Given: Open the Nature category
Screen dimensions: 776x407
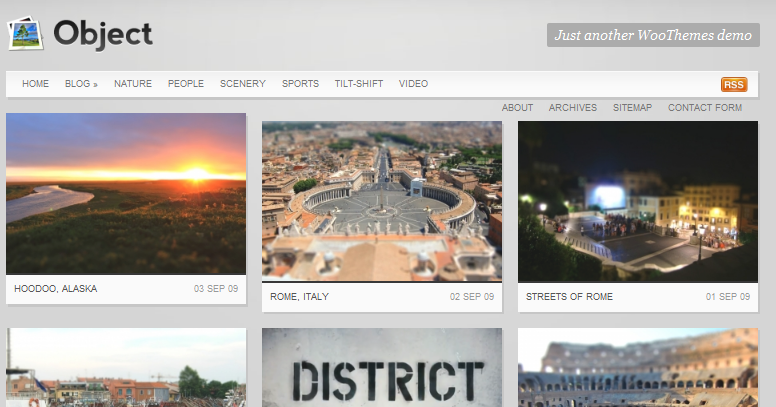Looking at the screenshot, I should (x=133, y=84).
